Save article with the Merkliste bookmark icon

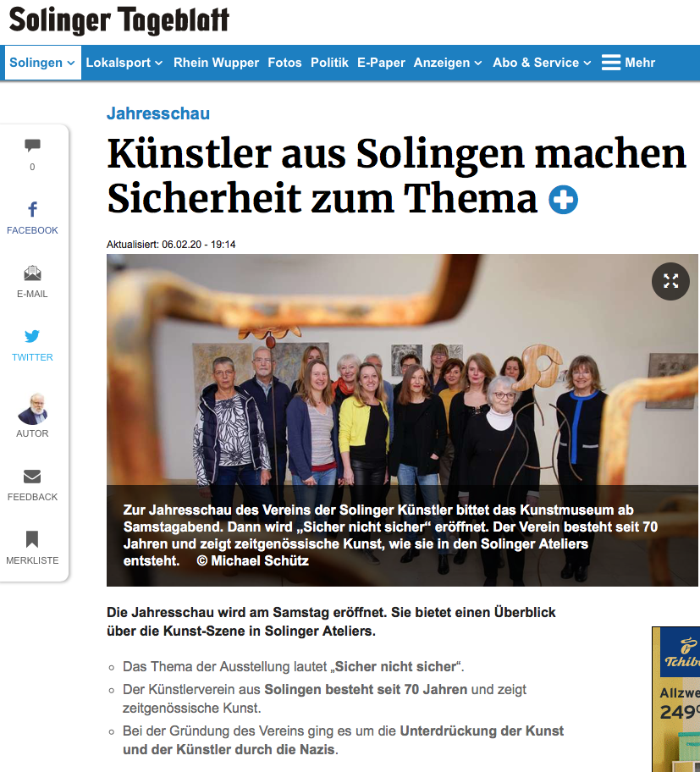click(x=32, y=539)
